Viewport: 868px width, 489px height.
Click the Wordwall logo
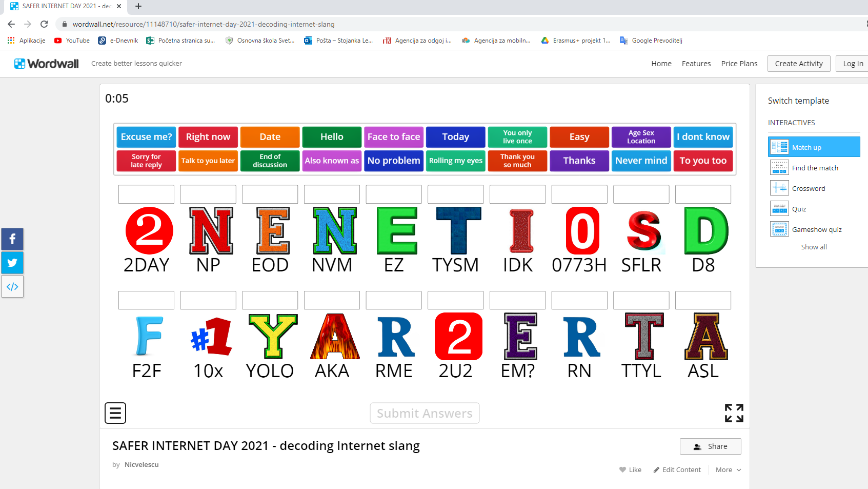click(x=47, y=64)
